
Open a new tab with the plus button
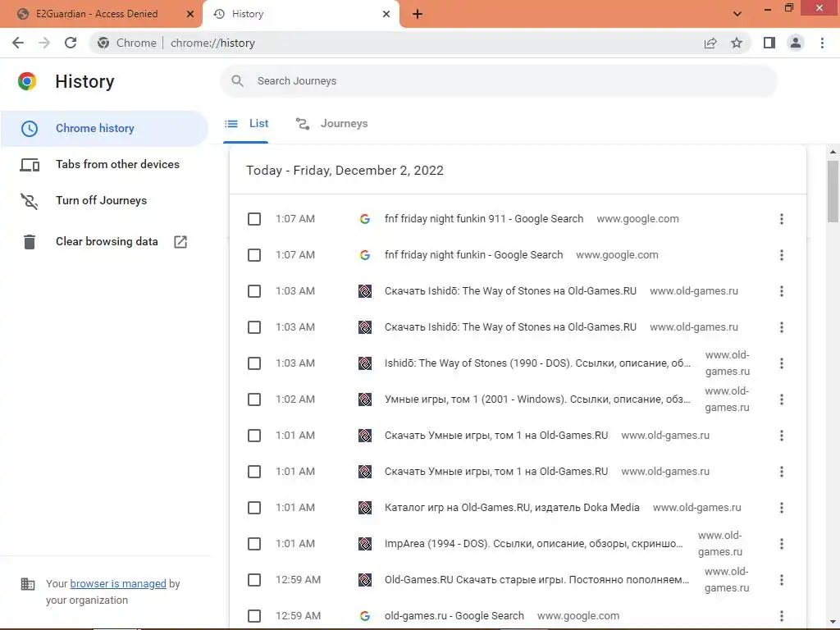pos(418,14)
